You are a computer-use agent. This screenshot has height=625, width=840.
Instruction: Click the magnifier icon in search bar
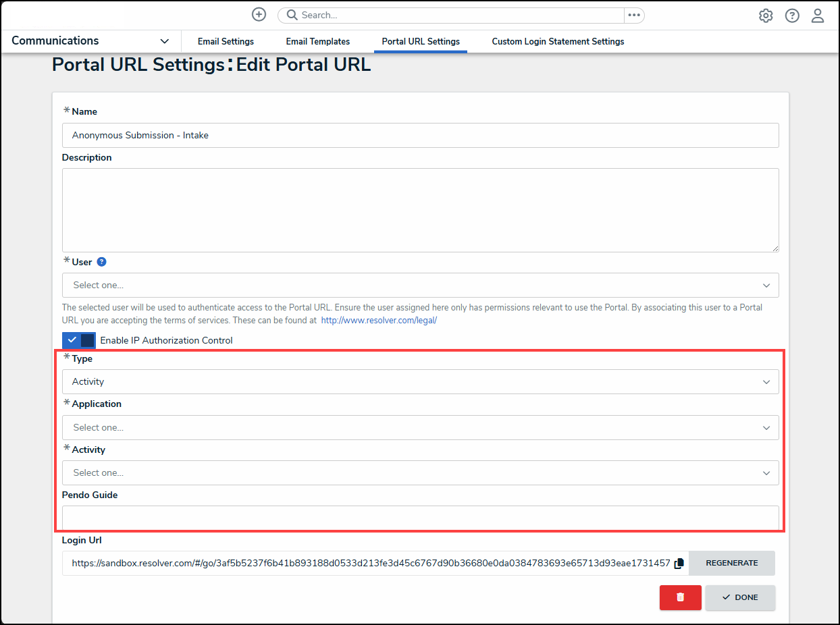(292, 15)
